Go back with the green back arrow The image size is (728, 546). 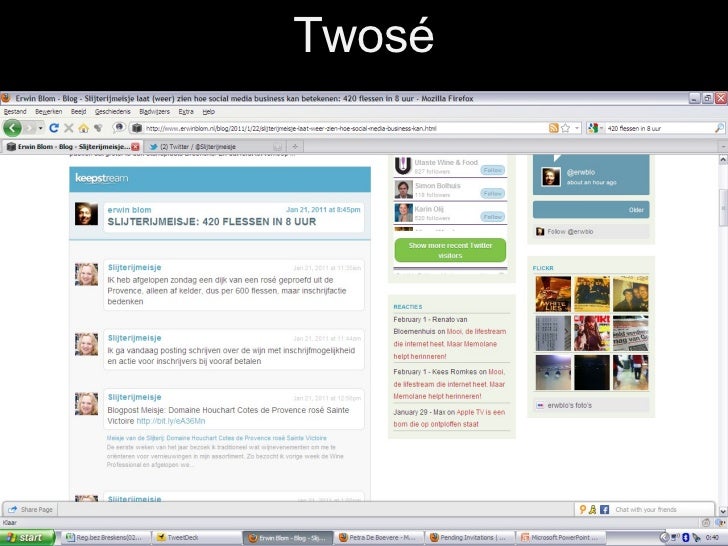point(13,128)
